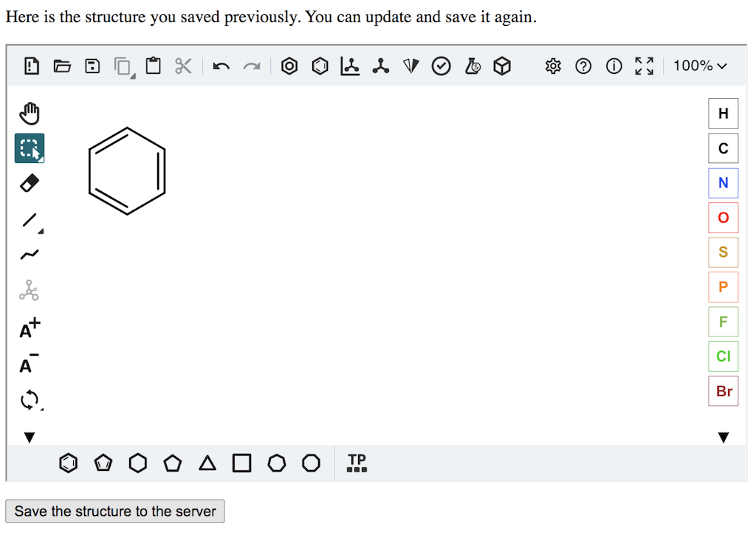756x535 pixels.
Task: Open the Template Library (TP) icon
Action: pyautogui.click(x=357, y=463)
